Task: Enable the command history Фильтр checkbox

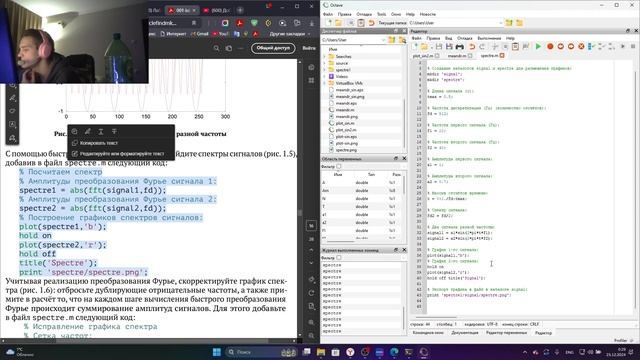Action: pyautogui.click(x=339, y=258)
